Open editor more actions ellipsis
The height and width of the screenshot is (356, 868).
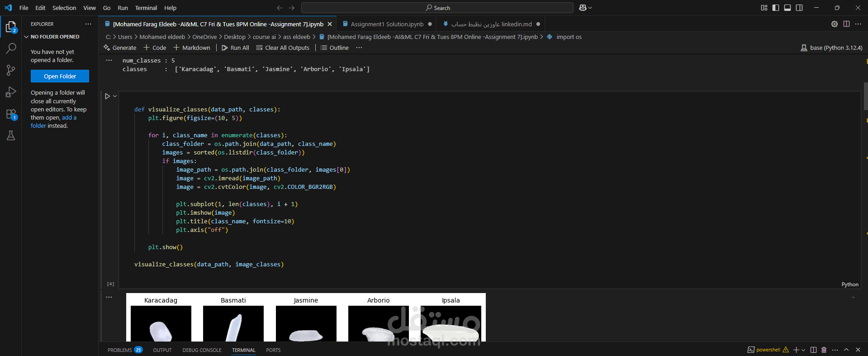(858, 24)
